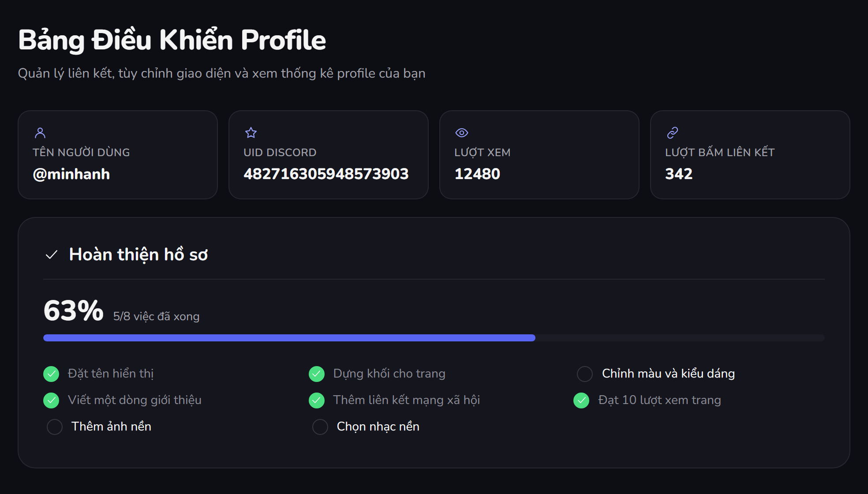Click the LƯỢT XEM label
This screenshot has height=494, width=868.
[x=482, y=152]
